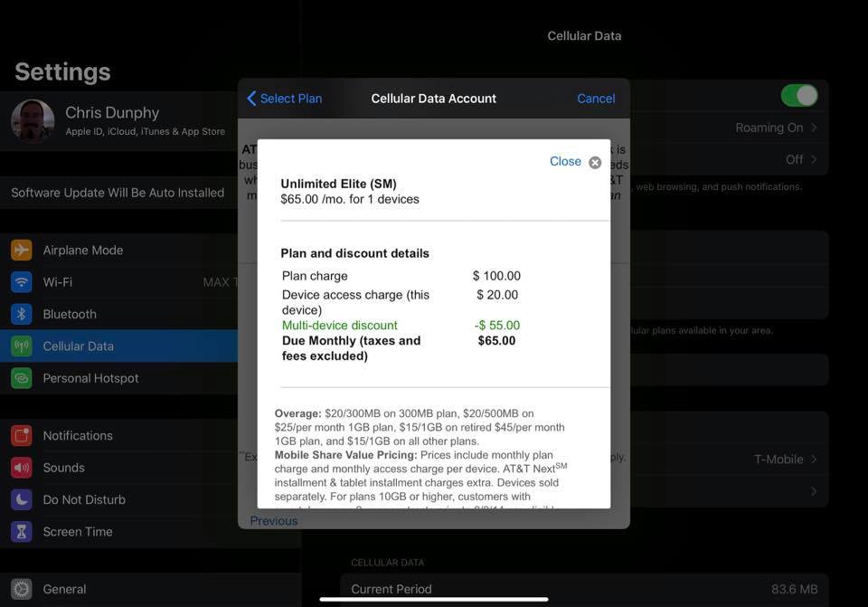
Task: Tap the iPad home indicator bar
Action: (434, 599)
